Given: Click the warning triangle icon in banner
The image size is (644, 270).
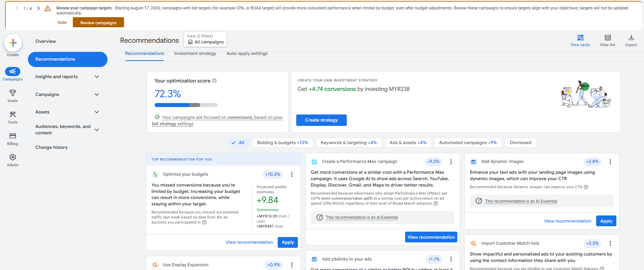Looking at the screenshot, I should [x=48, y=8].
